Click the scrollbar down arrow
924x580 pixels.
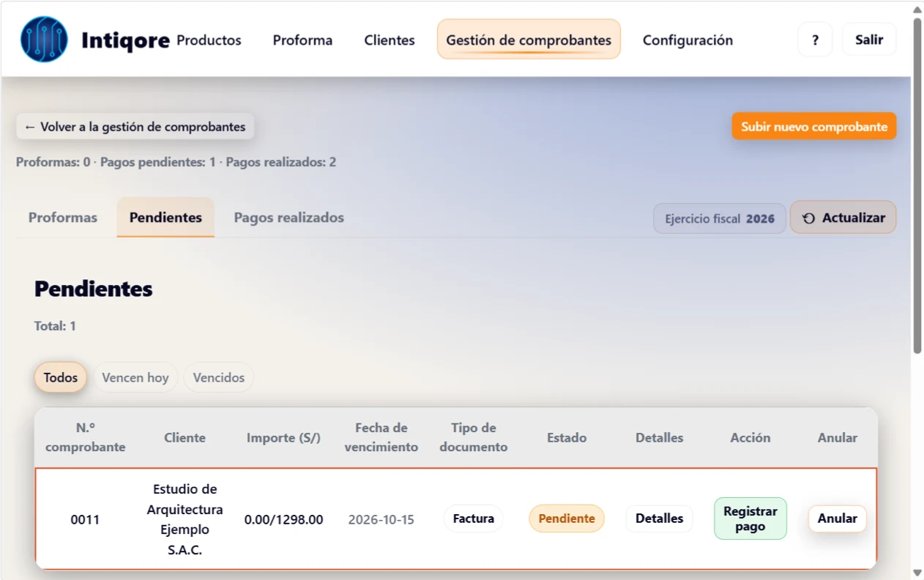pos(917,573)
